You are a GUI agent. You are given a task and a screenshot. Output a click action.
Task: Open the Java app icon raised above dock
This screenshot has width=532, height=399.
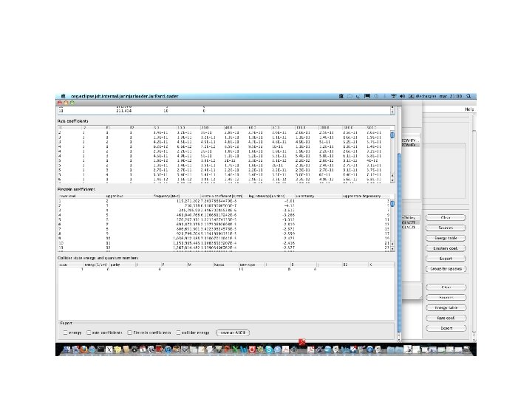pyautogui.click(x=302, y=342)
